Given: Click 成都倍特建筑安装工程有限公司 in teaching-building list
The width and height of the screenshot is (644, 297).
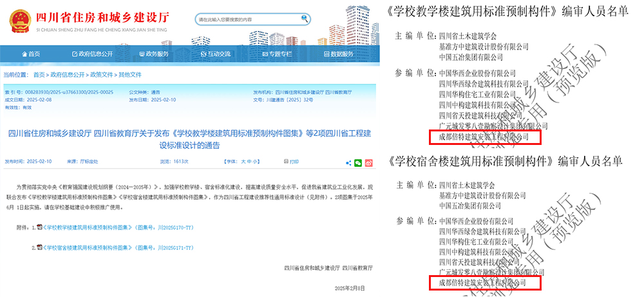Looking at the screenshot, I should [x=484, y=137].
